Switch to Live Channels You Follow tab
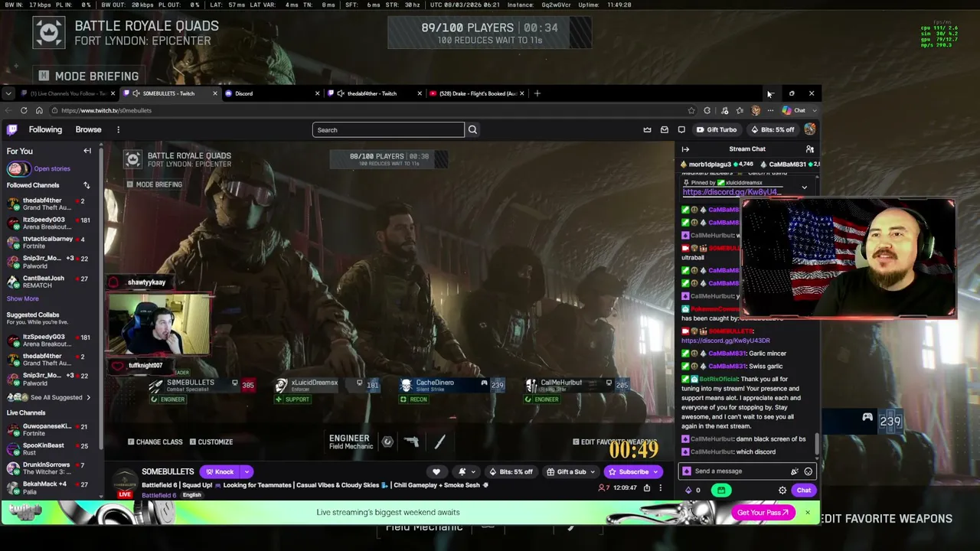The height and width of the screenshot is (551, 980). pos(68,93)
